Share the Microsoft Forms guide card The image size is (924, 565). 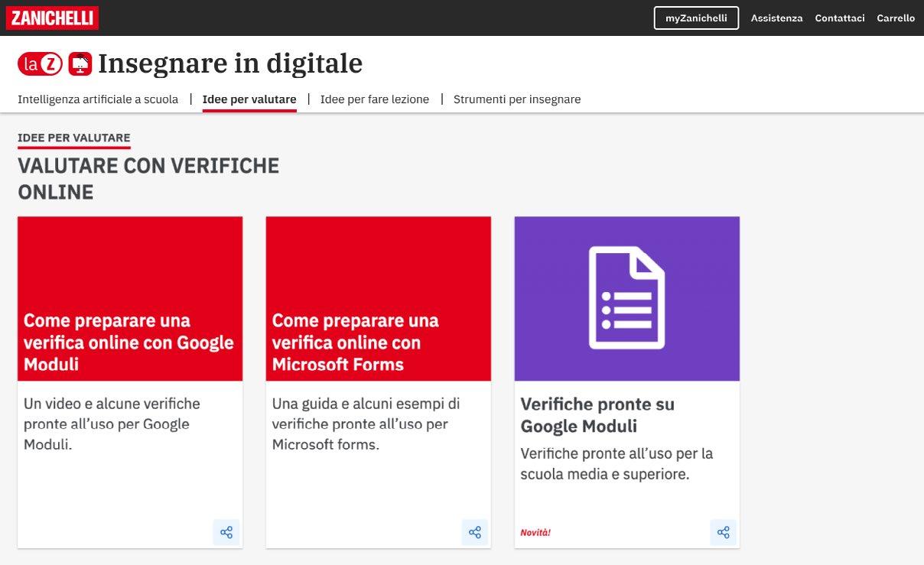pos(475,532)
